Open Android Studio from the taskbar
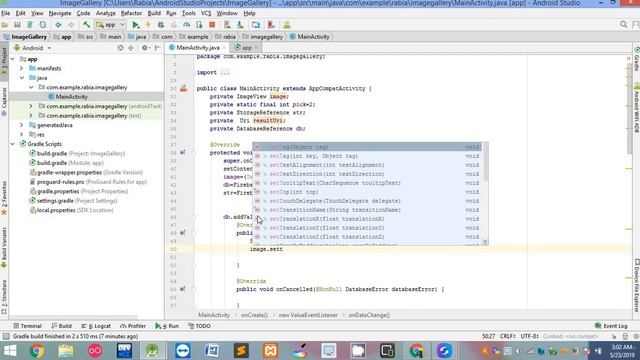640x360 pixels. click(x=153, y=351)
